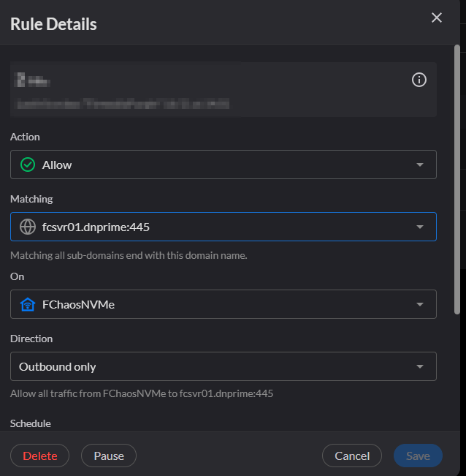Screen dimensions: 466x476
Task: Pause the rule
Action: 108,456
